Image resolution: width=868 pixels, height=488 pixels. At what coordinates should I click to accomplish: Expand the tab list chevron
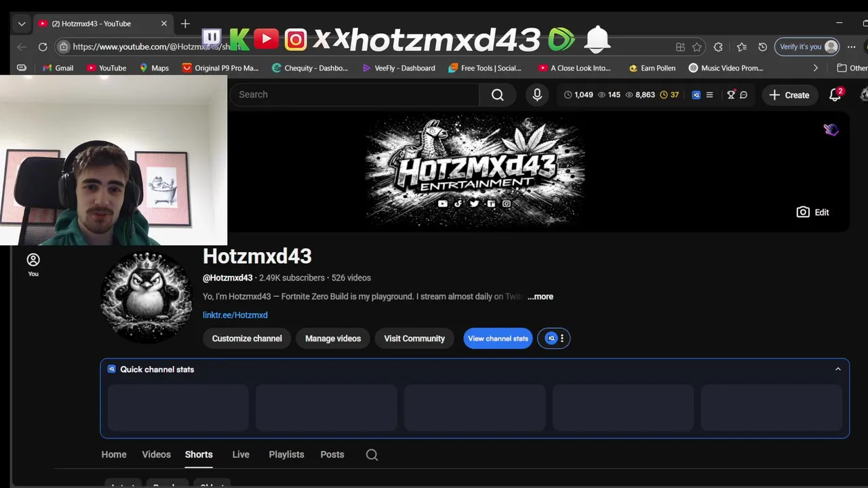[x=22, y=24]
